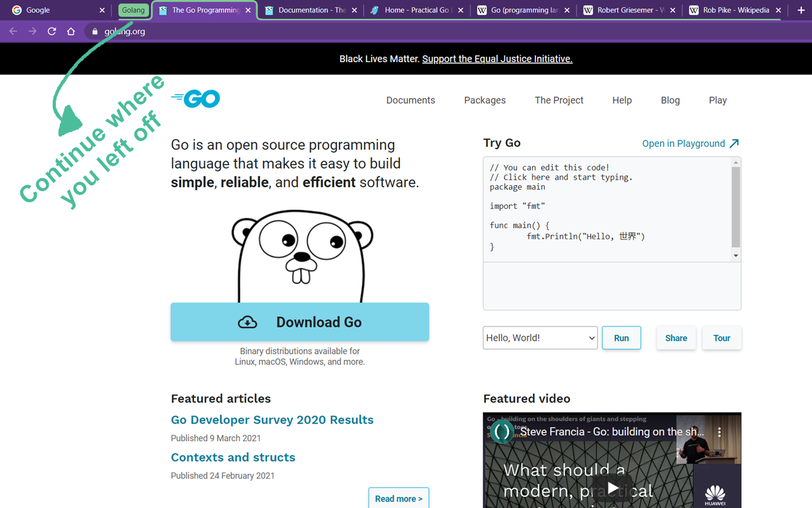Image resolution: width=812 pixels, height=508 pixels.
Task: Collapse the Golang tab group label
Action: click(x=133, y=10)
